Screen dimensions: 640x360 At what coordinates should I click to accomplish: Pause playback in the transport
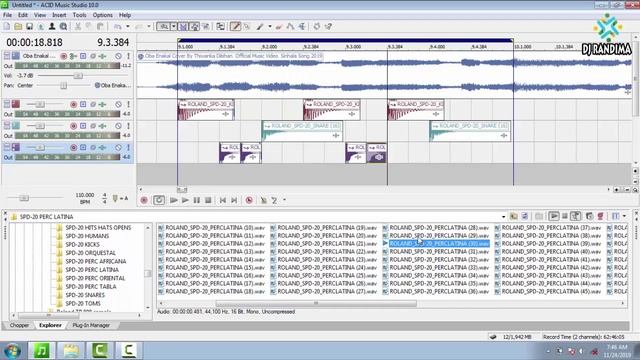pos(197,200)
